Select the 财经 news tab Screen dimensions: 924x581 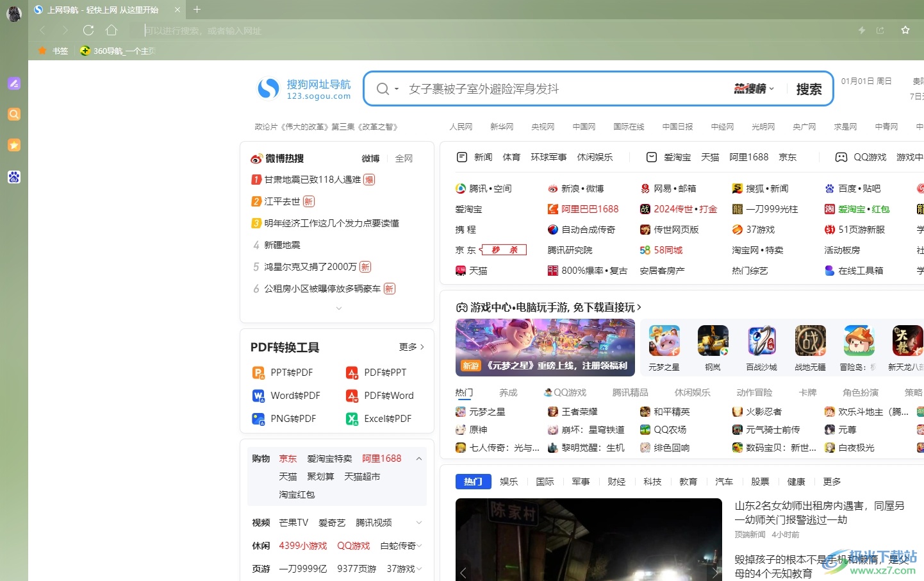[616, 482]
